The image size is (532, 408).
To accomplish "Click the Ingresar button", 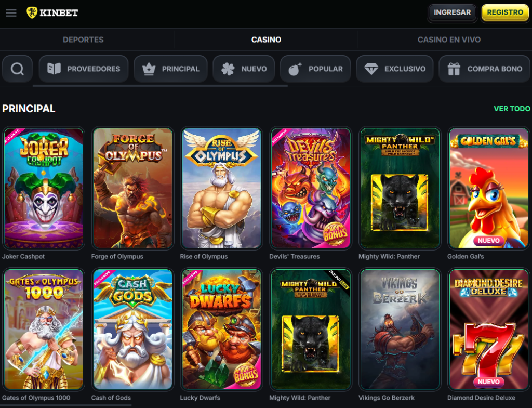I will 452,12.
